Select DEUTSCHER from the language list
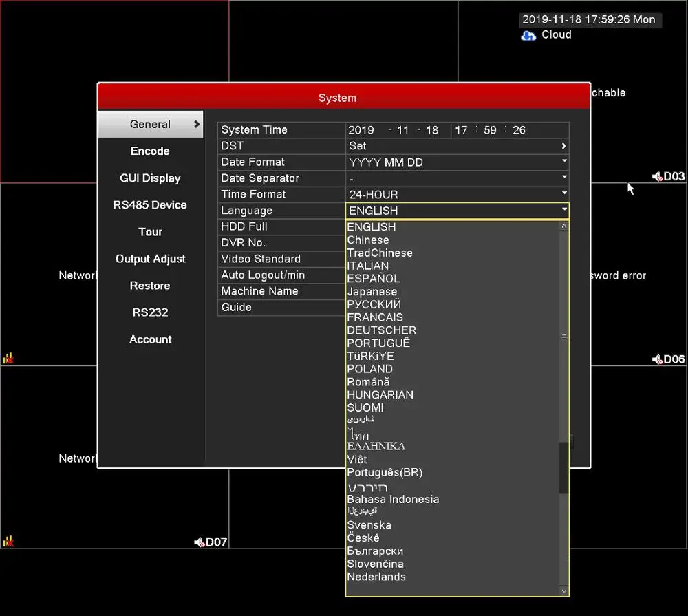 (x=381, y=330)
